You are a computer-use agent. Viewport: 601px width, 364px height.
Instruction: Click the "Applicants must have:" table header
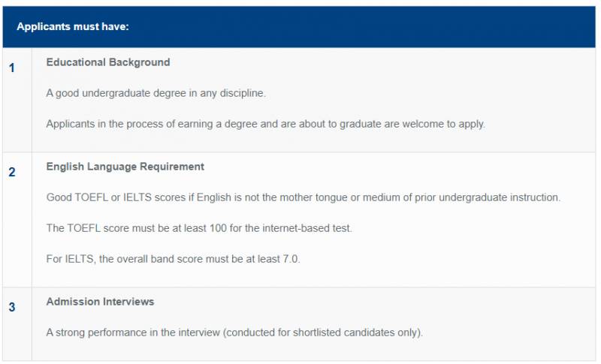[x=73, y=26]
